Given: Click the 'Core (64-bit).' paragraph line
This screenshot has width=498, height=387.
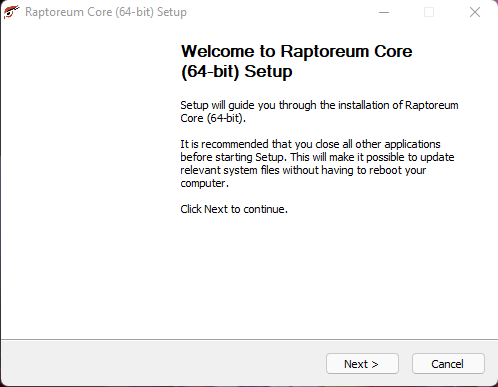Looking at the screenshot, I should [x=213, y=118].
